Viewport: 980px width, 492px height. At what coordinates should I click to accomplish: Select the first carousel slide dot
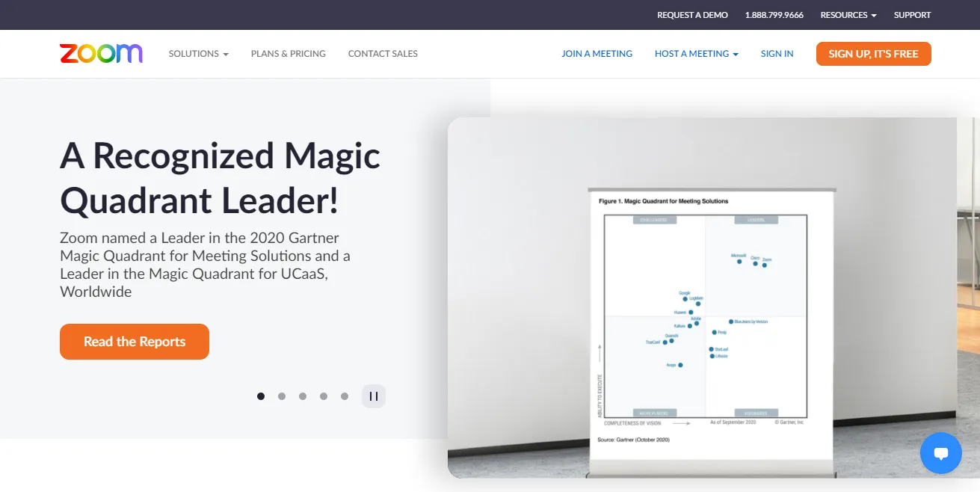[x=261, y=396]
